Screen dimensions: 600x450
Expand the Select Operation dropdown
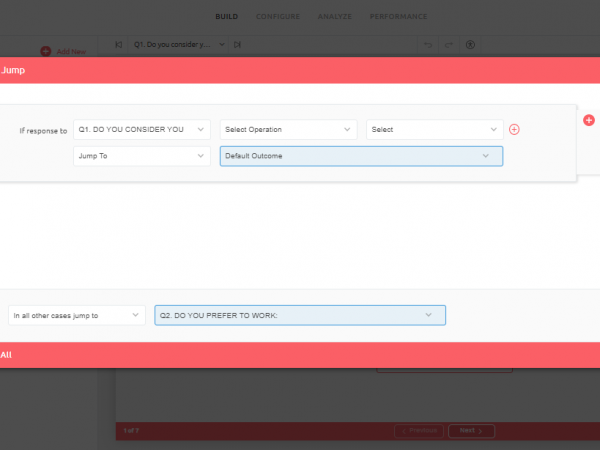click(288, 130)
